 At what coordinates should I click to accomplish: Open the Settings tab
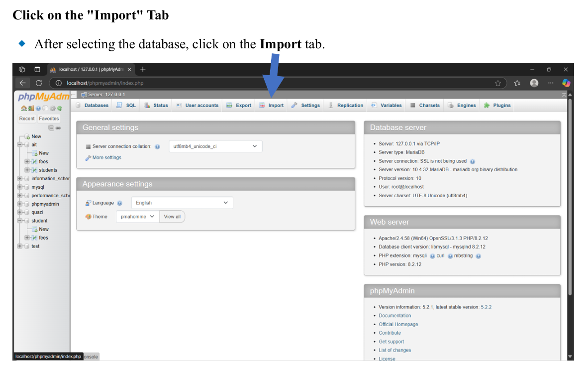pyautogui.click(x=306, y=106)
